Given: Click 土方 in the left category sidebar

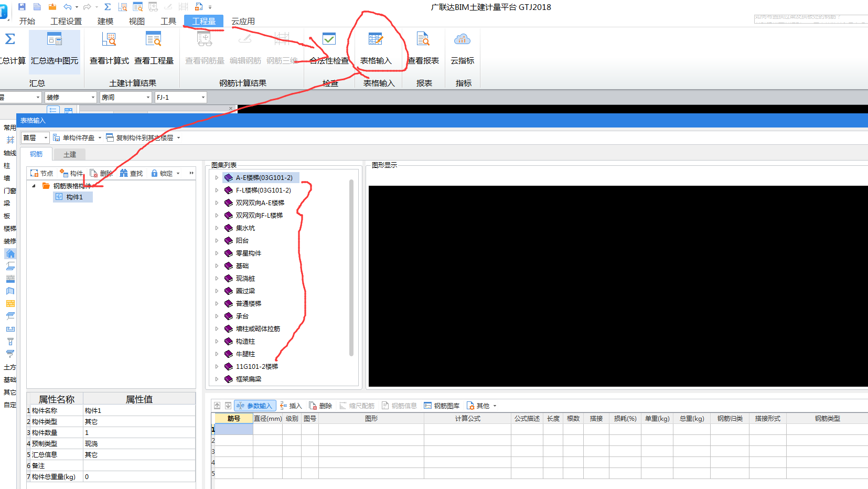Looking at the screenshot, I should (x=10, y=367).
